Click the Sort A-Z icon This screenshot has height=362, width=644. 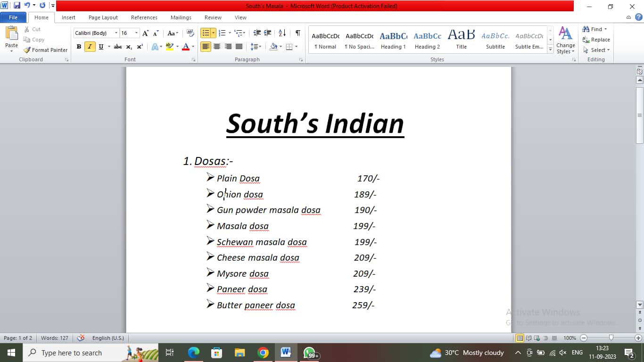(283, 33)
